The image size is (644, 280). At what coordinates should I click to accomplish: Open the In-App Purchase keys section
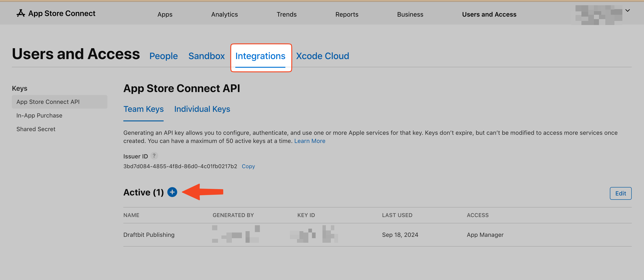(x=39, y=115)
